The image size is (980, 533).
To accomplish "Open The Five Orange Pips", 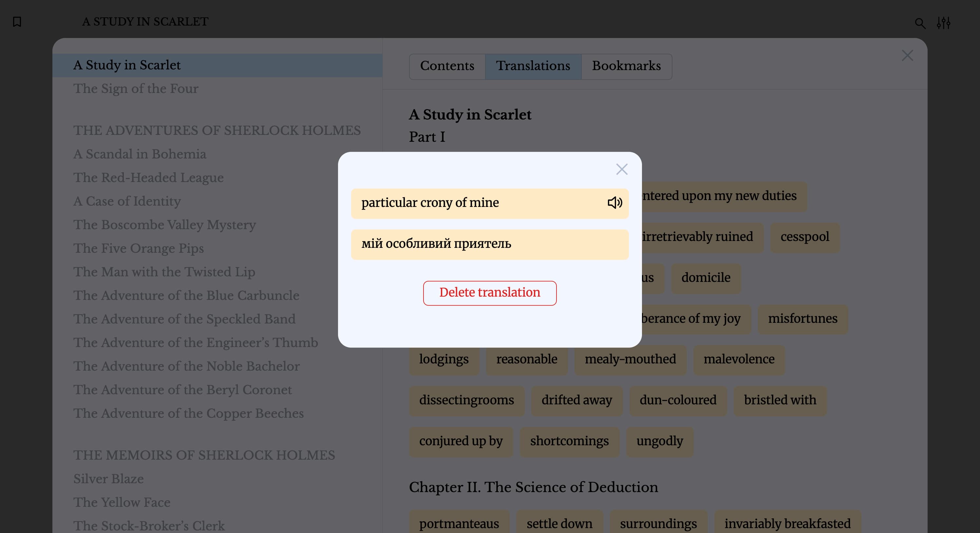I will coord(139,248).
